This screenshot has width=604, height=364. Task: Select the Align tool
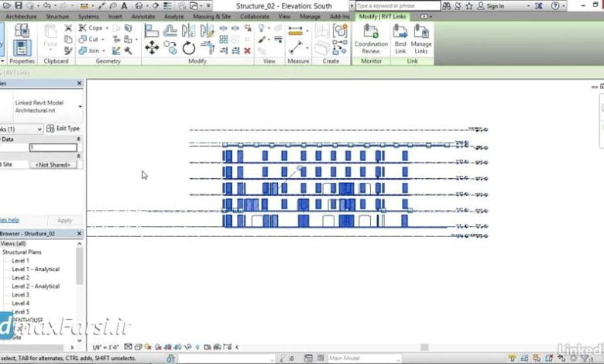151,30
